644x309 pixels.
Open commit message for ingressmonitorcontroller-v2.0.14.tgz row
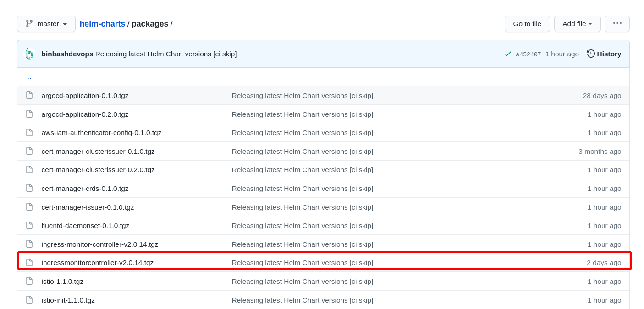303,263
